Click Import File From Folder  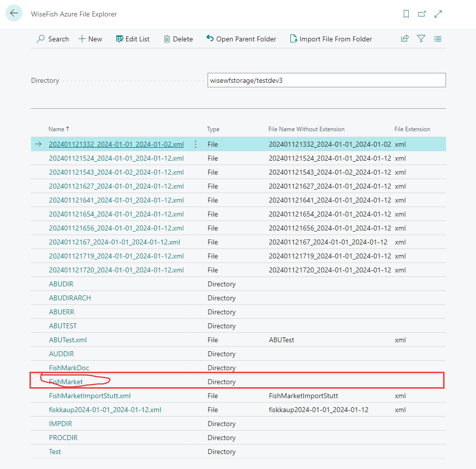click(x=331, y=39)
